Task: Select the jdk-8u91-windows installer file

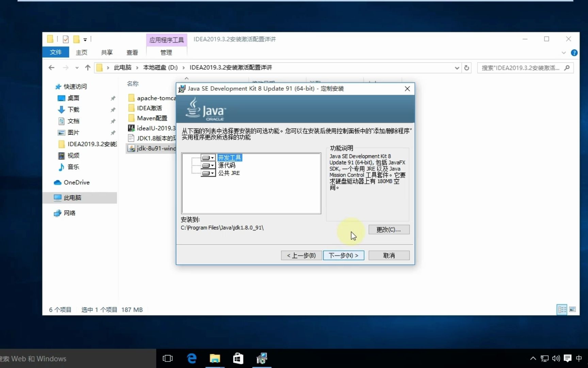Action: tap(152, 148)
